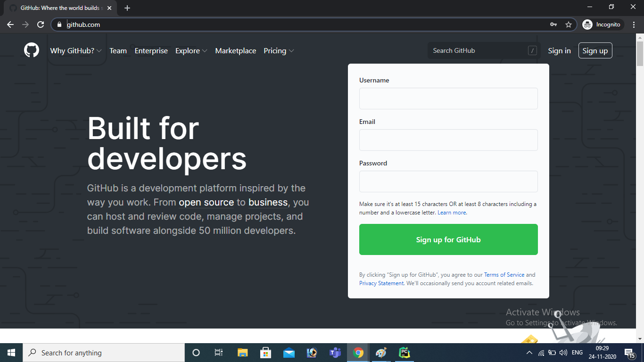The width and height of the screenshot is (644, 362).
Task: Open the Terms of Service link
Action: click(x=504, y=274)
